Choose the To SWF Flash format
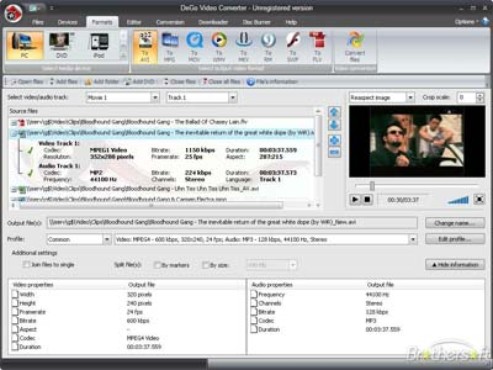This screenshot has width=493, height=370. point(293,47)
